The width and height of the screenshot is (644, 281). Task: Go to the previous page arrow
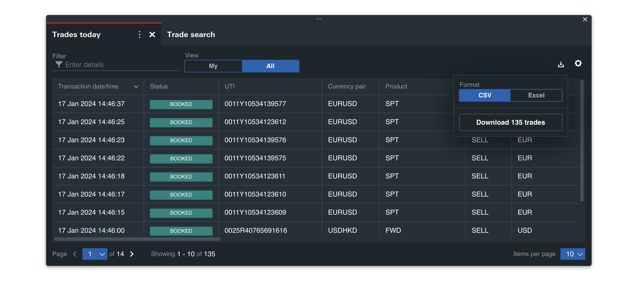point(75,254)
